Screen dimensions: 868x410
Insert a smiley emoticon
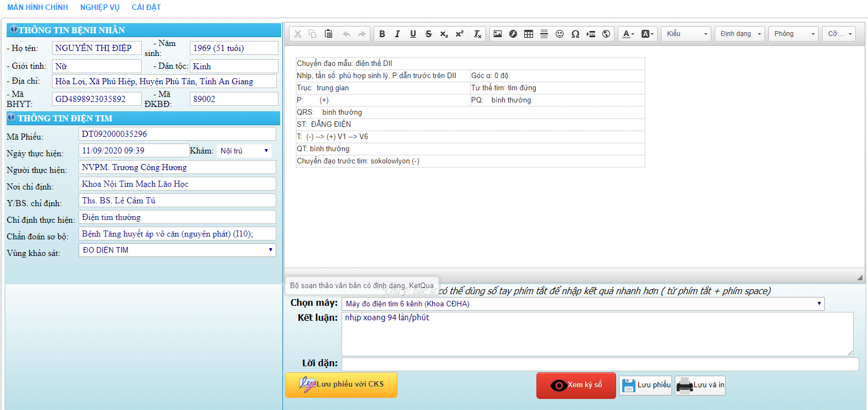tap(560, 34)
